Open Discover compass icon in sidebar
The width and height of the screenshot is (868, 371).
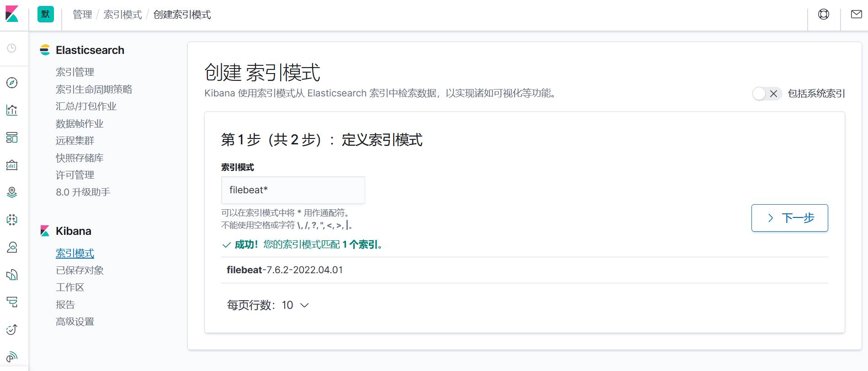coord(12,83)
